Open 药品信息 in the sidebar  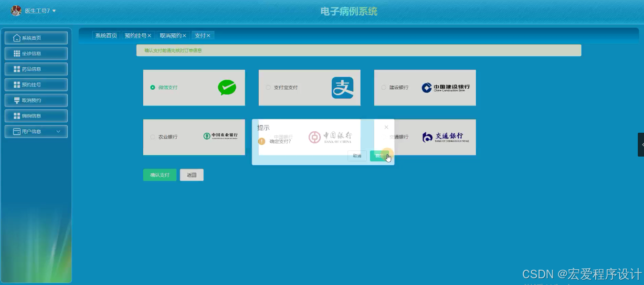coord(36,69)
